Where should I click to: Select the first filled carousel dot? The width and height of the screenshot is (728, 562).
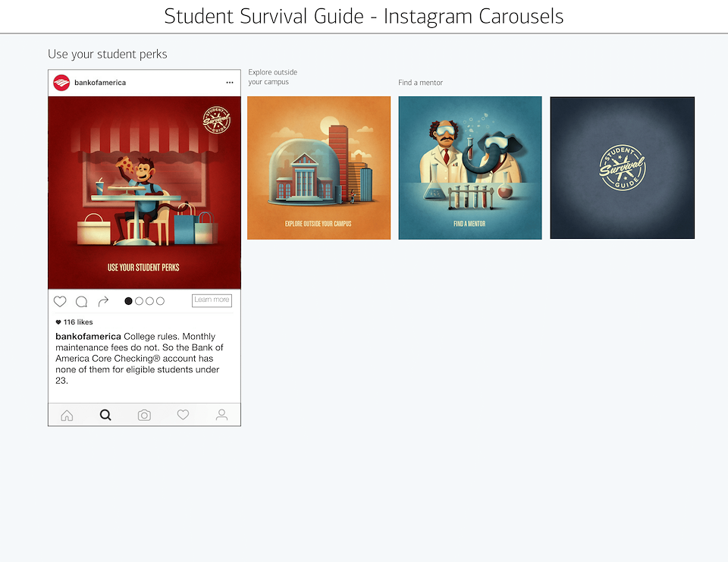point(128,301)
